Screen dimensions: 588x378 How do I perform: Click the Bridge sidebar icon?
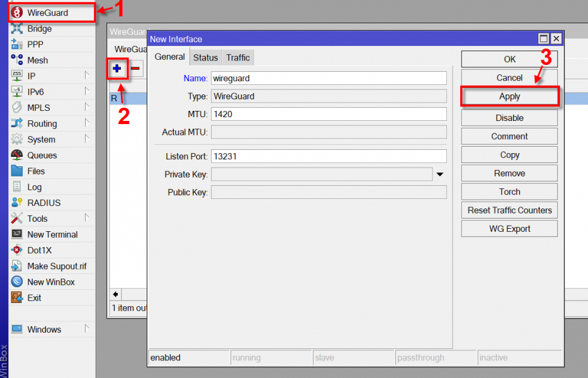pyautogui.click(x=17, y=28)
